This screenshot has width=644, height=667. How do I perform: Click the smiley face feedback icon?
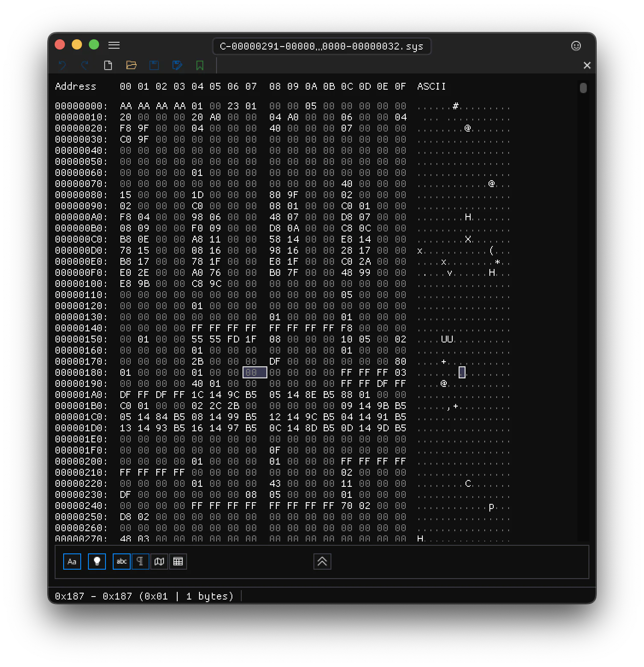(x=576, y=46)
